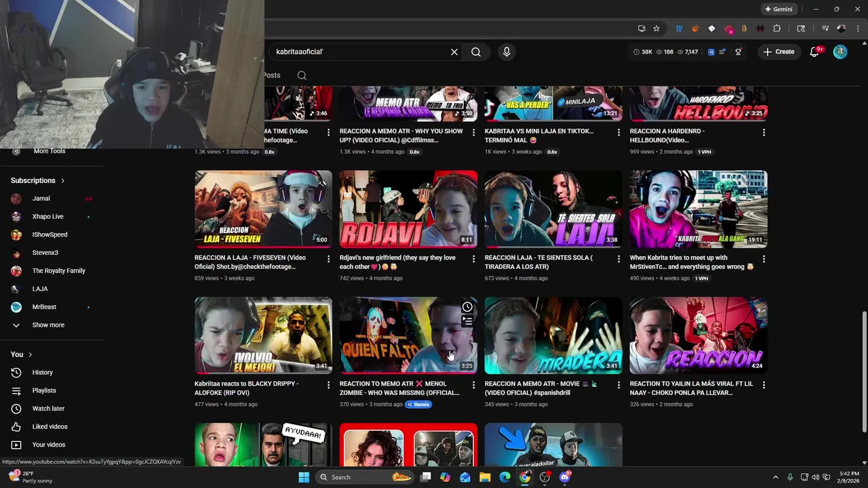Open options for TE SIENTES SOLA video
This screenshot has width=868, height=488.
618,259
